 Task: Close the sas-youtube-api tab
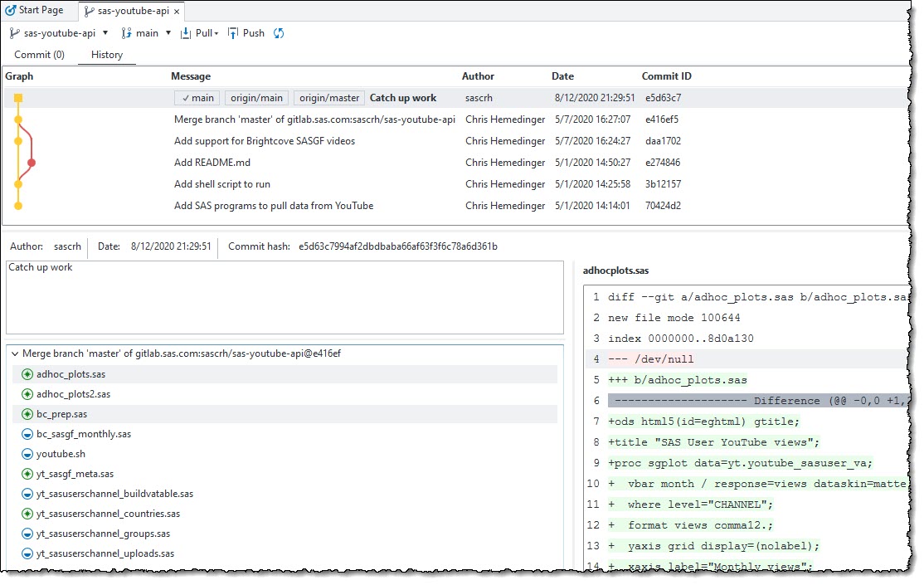pyautogui.click(x=177, y=12)
